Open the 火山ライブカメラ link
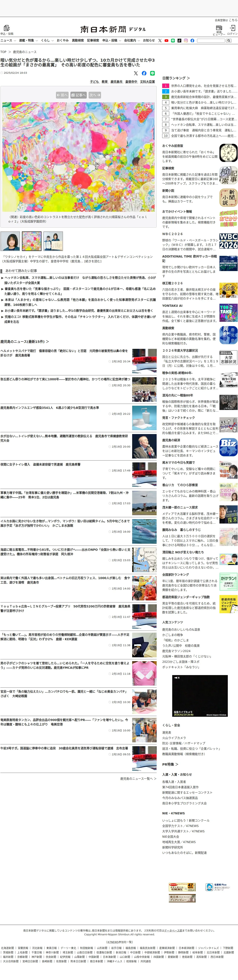 (x=174, y=738)
